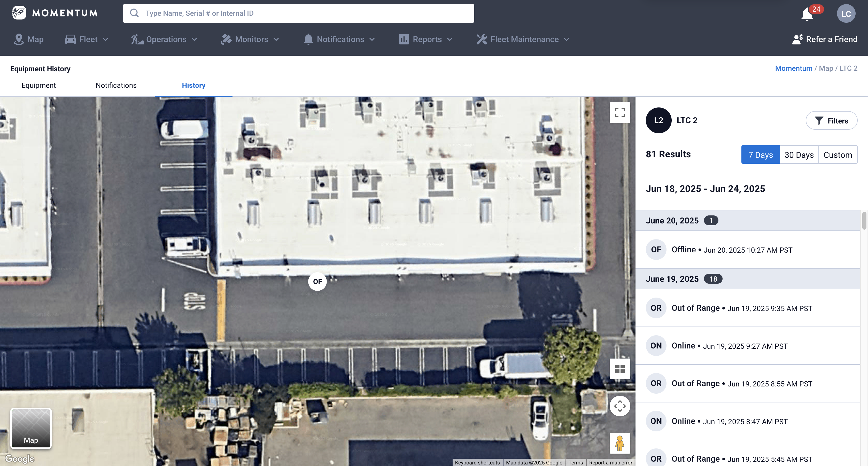Viewport: 868px width, 466px height.
Task: Choose the Custom date range option
Action: point(838,155)
